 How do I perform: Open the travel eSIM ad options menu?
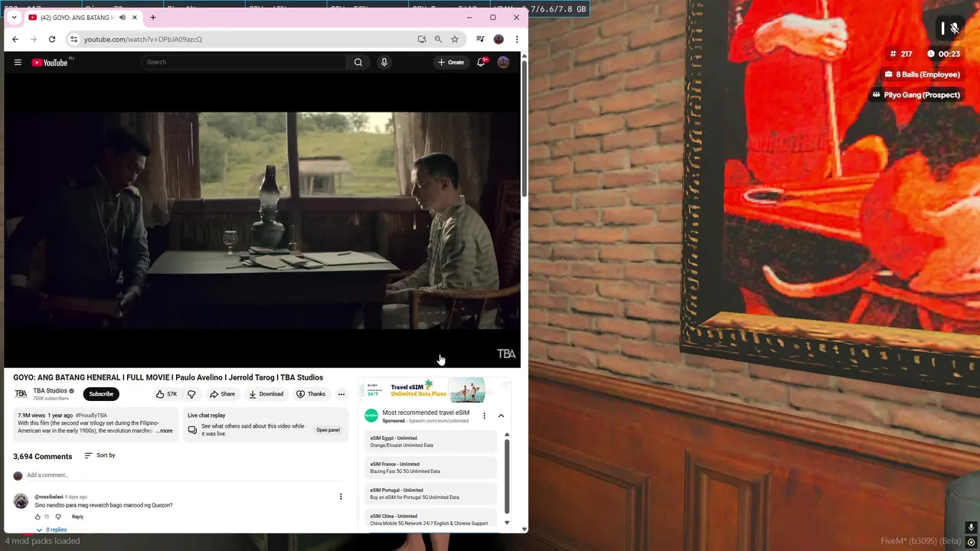484,416
